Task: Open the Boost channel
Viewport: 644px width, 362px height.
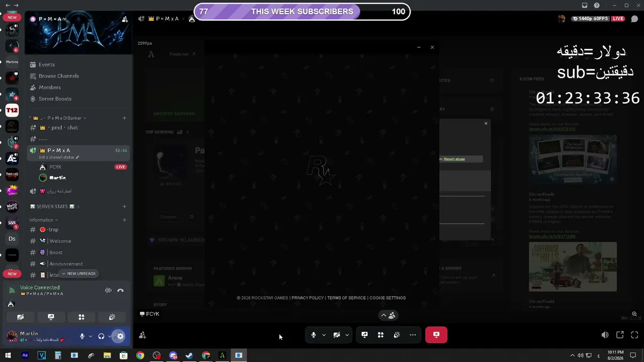Action: (78, 252)
